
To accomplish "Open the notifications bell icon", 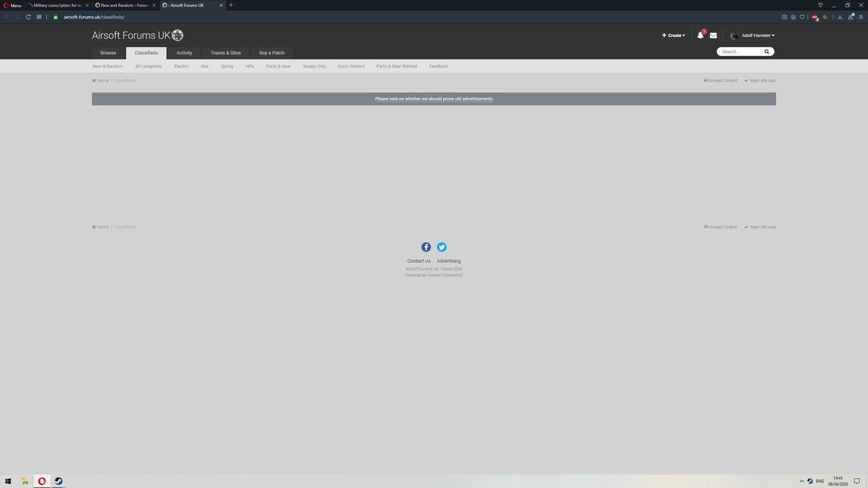I will (700, 35).
